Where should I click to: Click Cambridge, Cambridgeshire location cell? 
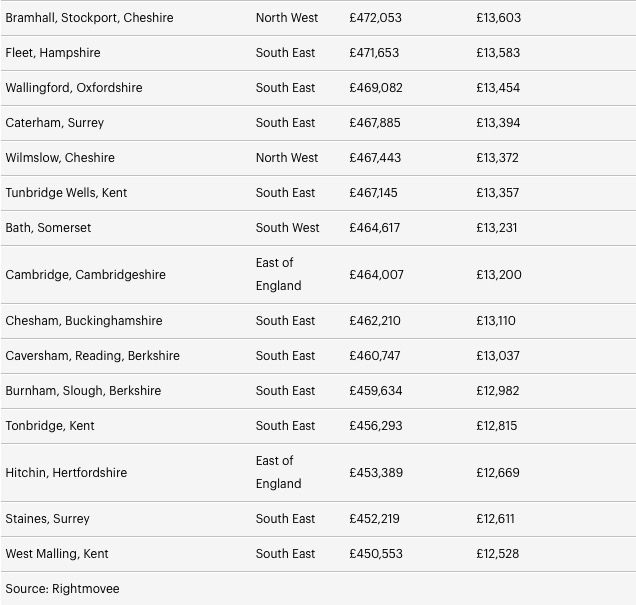(86, 275)
